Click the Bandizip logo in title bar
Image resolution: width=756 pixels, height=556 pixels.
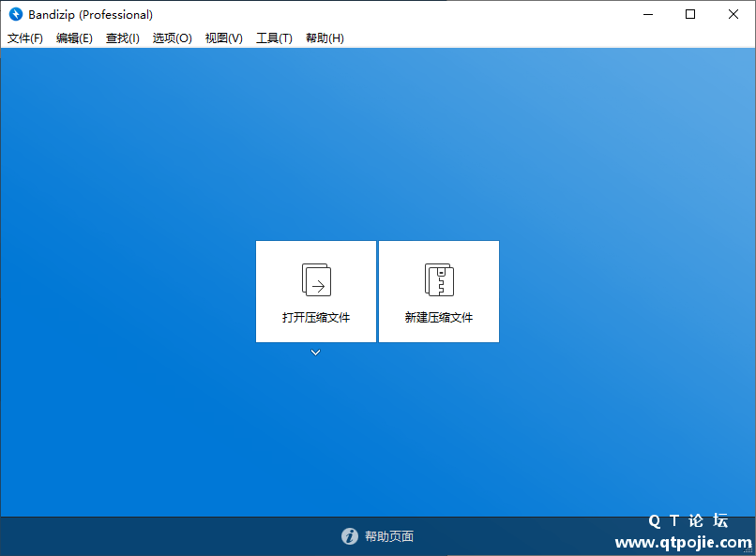16,14
